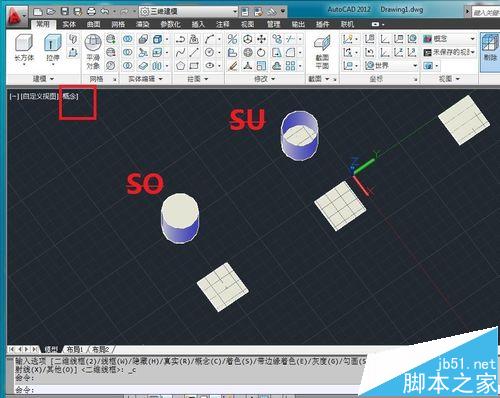Expand the 实体编辑 panel
The image size is (500, 398).
click(x=145, y=79)
